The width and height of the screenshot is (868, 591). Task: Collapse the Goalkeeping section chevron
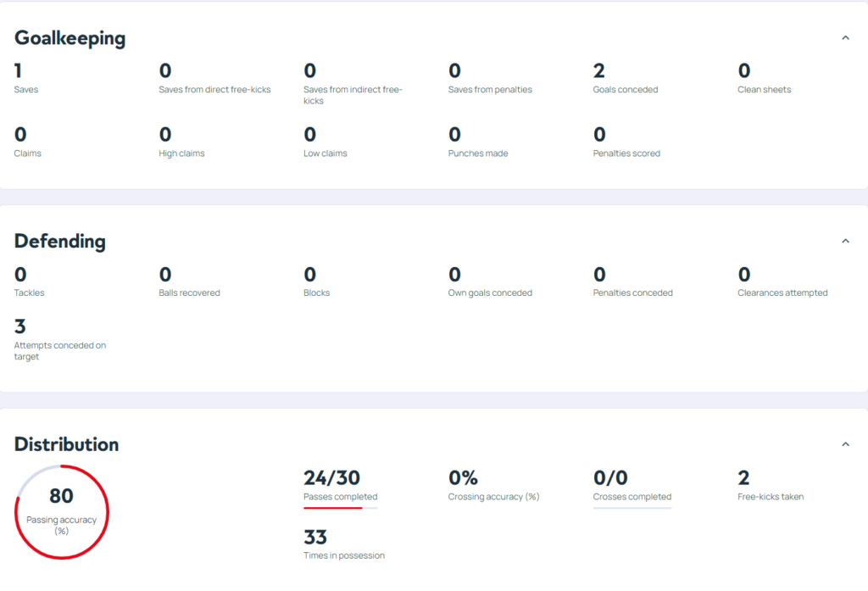[x=845, y=38]
